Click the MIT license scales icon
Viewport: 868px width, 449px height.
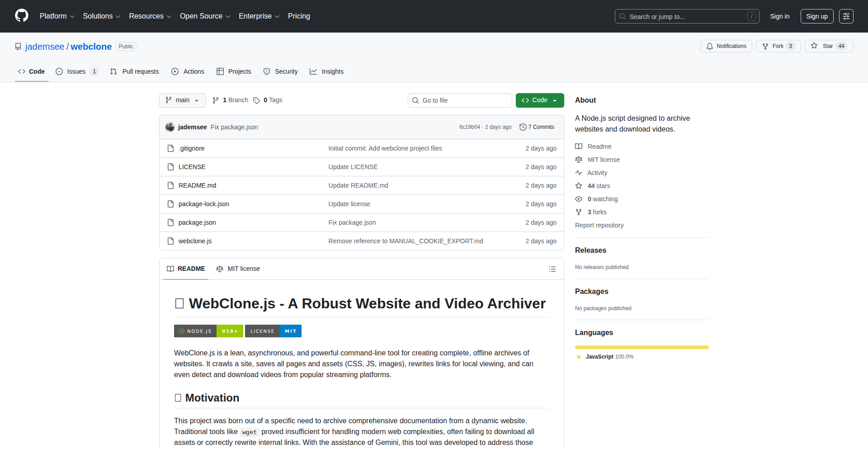click(579, 159)
